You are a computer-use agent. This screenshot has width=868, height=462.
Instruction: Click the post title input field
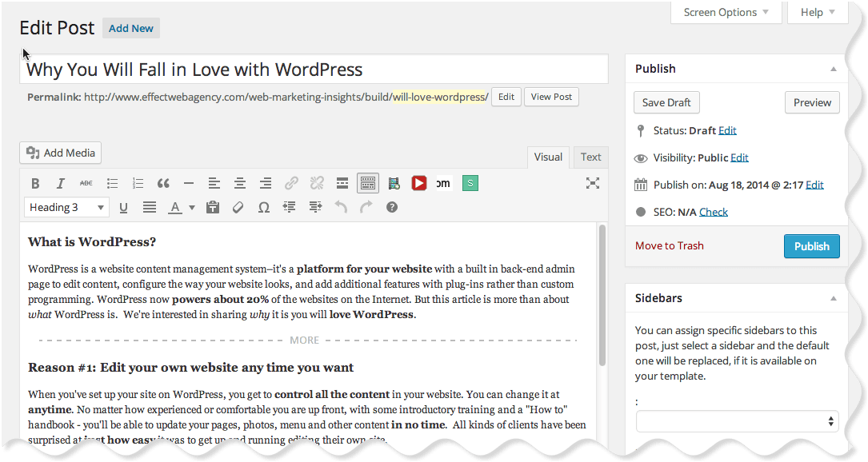pos(314,70)
